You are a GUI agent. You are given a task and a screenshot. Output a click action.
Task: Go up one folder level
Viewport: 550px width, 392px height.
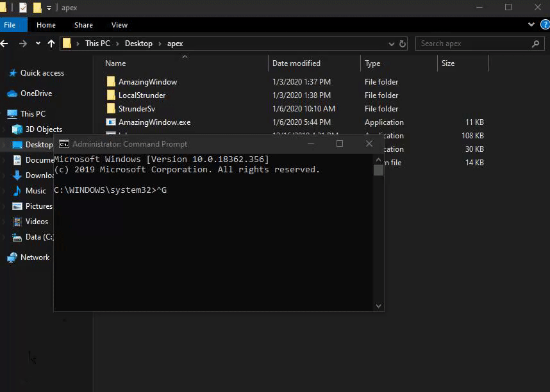pyautogui.click(x=51, y=44)
